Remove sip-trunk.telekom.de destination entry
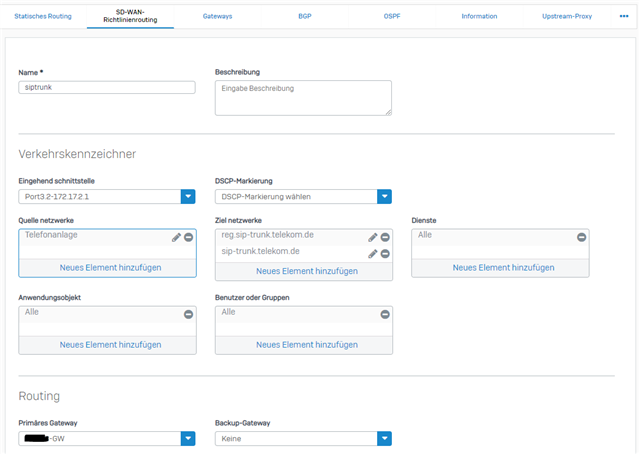 pos(385,254)
